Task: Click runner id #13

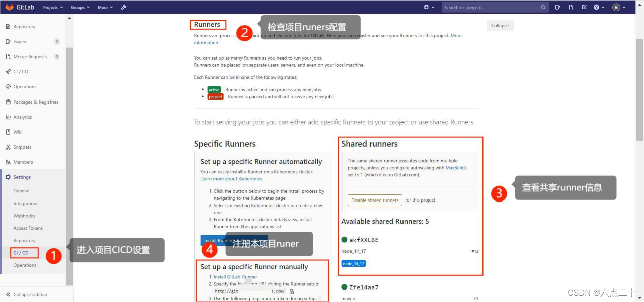Action: click(475, 251)
